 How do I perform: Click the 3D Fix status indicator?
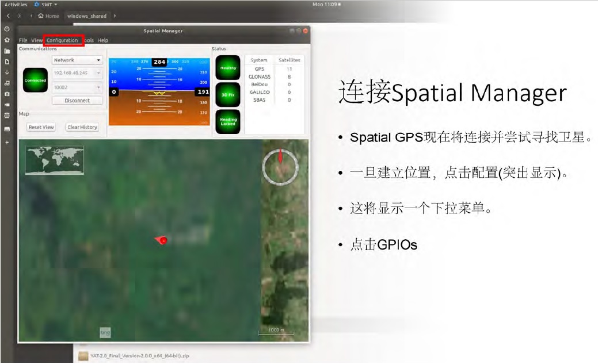228,94
